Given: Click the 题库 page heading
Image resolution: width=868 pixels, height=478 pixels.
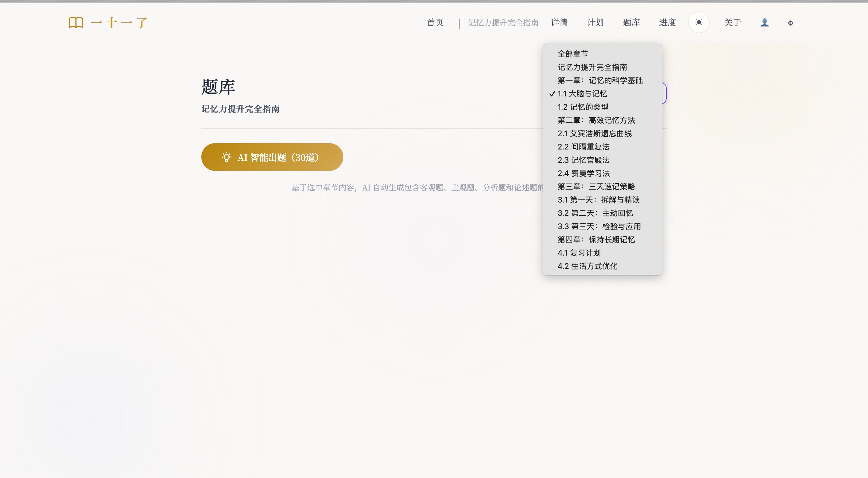Looking at the screenshot, I should pos(218,87).
